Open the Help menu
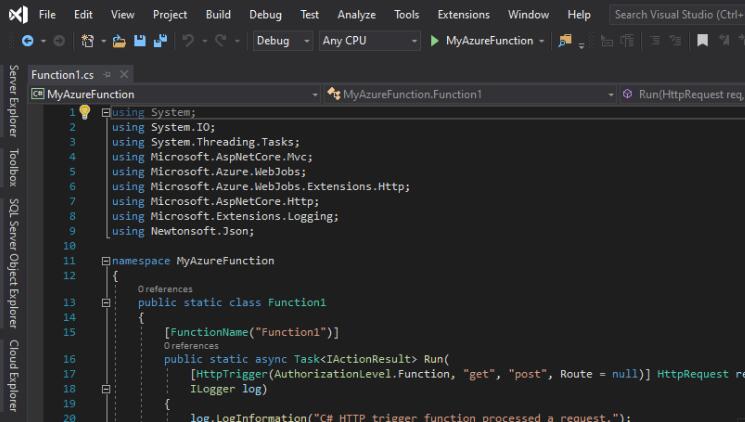The image size is (745, 422). 579,15
